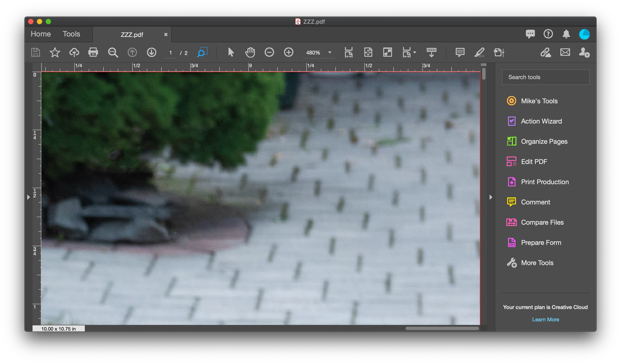Activate the Marquee Zoom tool
The height and width of the screenshot is (364, 621).
(202, 53)
